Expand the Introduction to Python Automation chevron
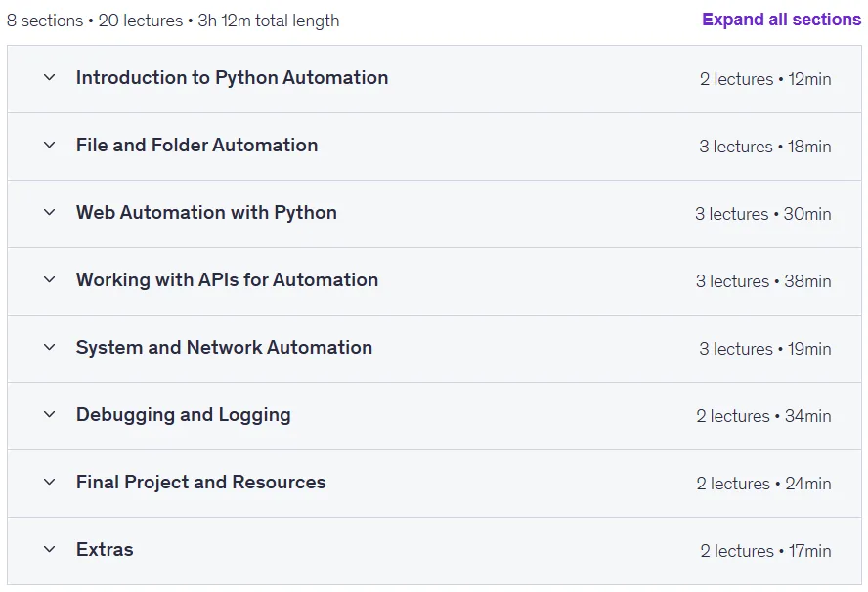The image size is (868, 592). tap(49, 77)
